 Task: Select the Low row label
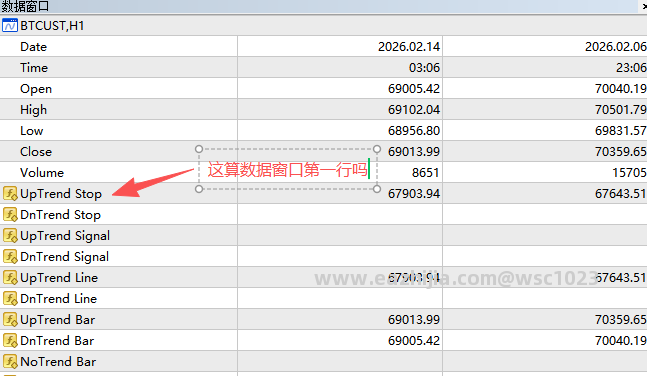[31, 131]
